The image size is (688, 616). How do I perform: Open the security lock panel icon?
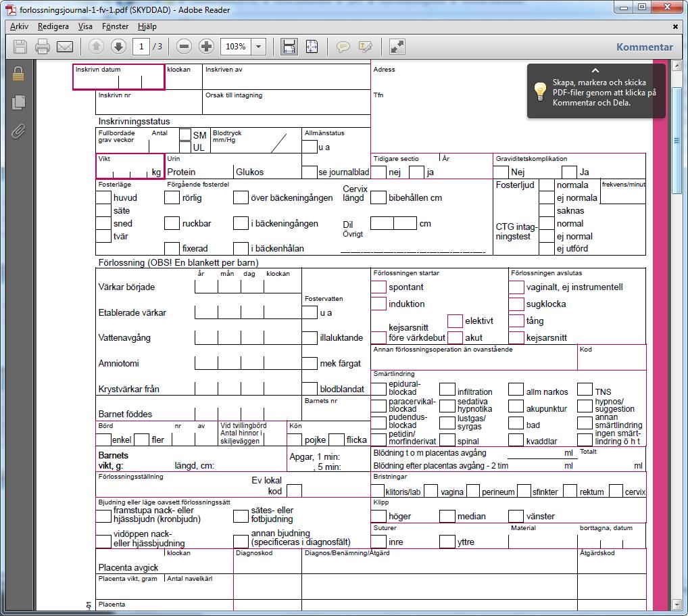(18, 74)
